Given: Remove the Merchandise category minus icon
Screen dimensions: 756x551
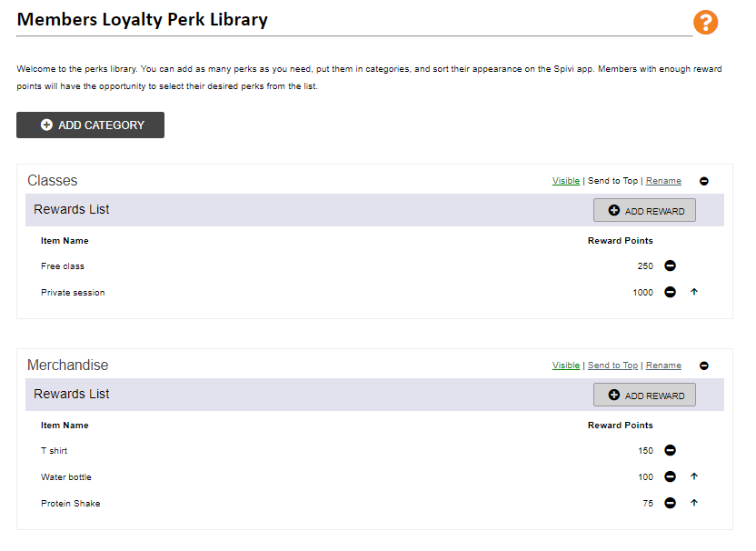Looking at the screenshot, I should (704, 366).
